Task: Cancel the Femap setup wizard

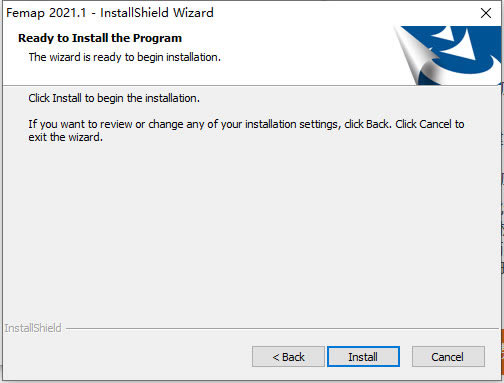Action: pyautogui.click(x=448, y=357)
